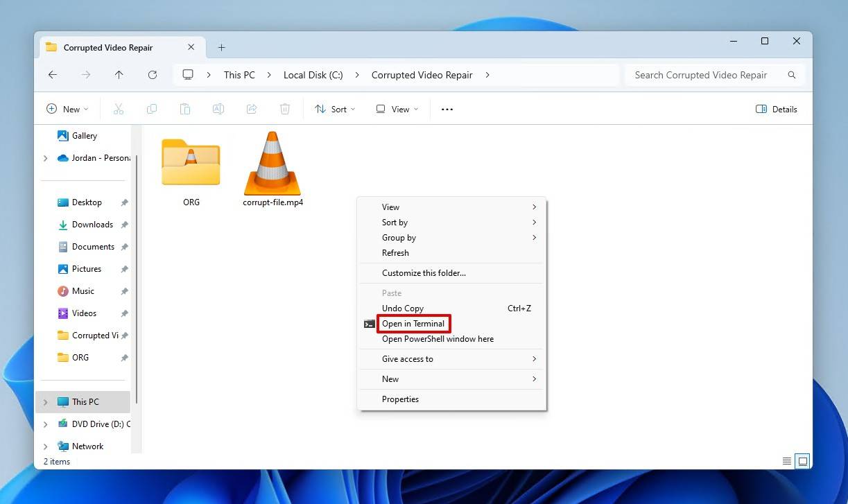Open ORG folder in sidebar
This screenshot has height=504, width=848.
click(x=80, y=358)
